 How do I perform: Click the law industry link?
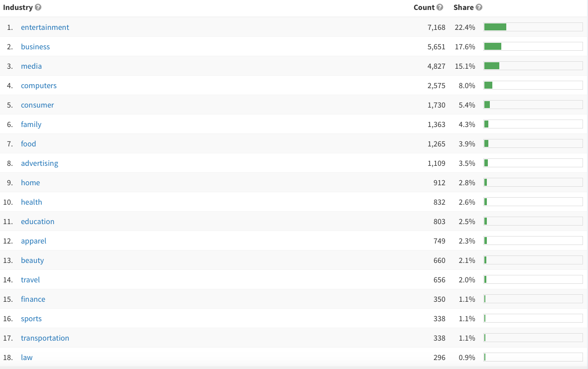(x=27, y=358)
